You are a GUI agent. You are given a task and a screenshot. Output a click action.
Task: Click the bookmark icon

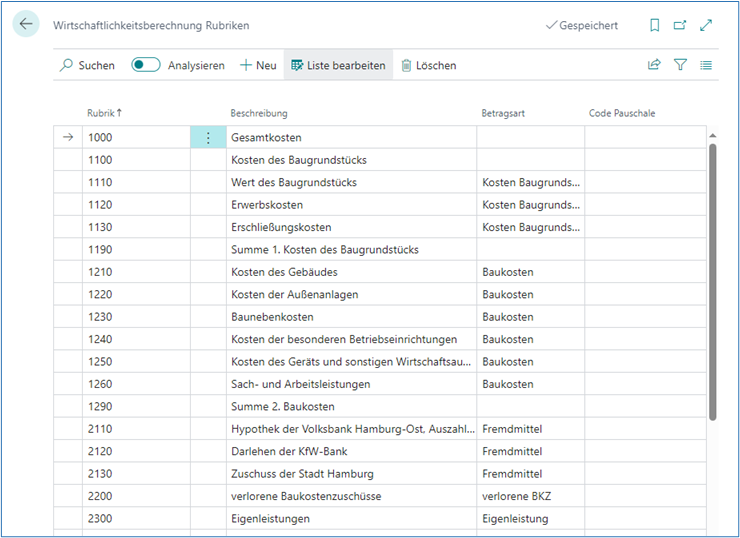(x=655, y=25)
